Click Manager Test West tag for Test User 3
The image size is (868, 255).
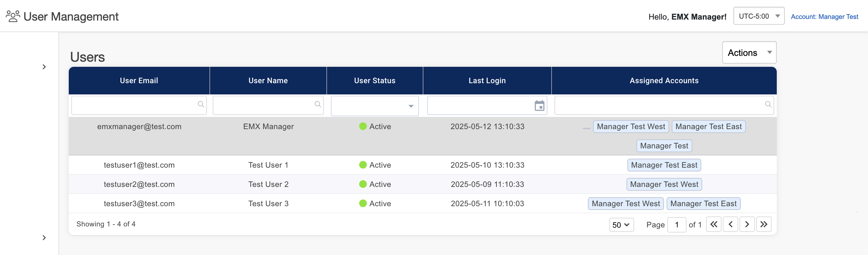[626, 204]
